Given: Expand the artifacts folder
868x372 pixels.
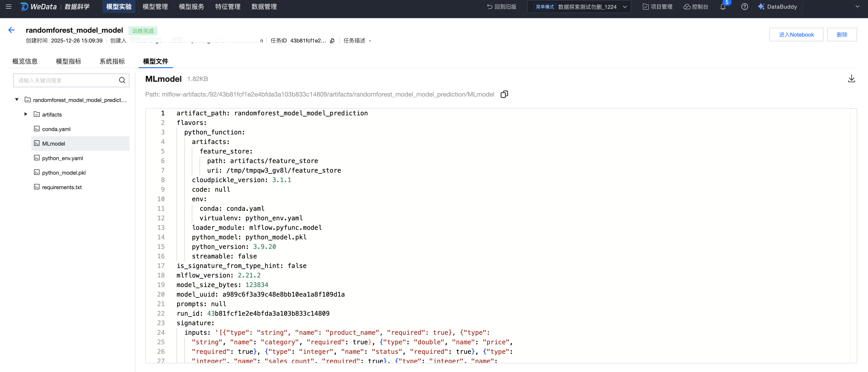Looking at the screenshot, I should 26,114.
